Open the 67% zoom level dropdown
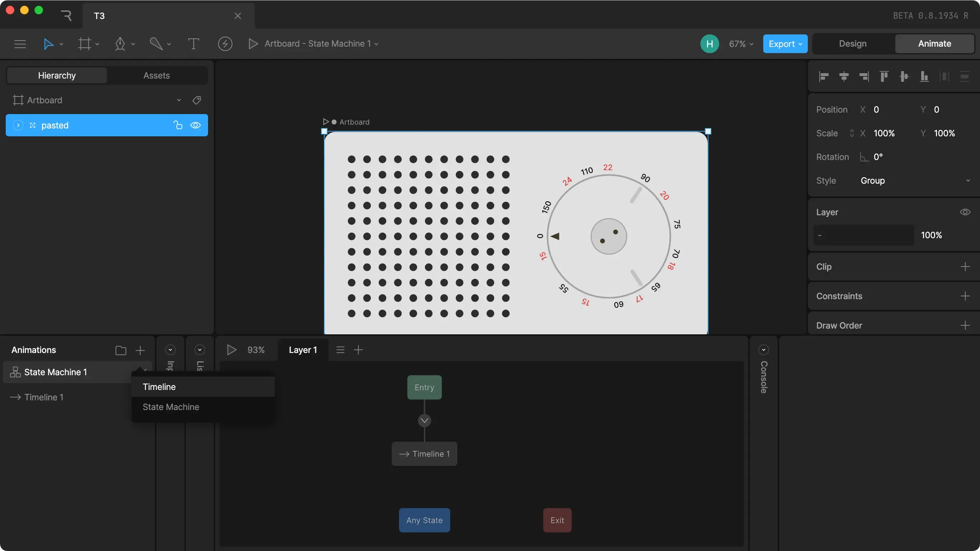 [x=740, y=44]
